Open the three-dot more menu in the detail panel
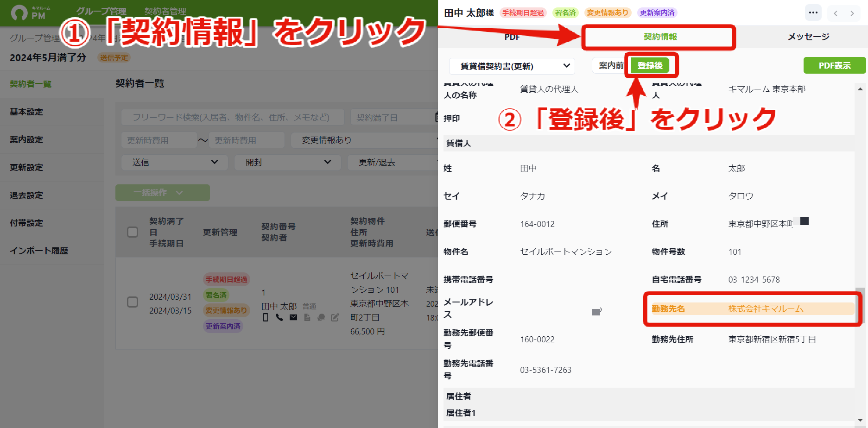Viewport: 868px width, 428px height. tap(813, 13)
